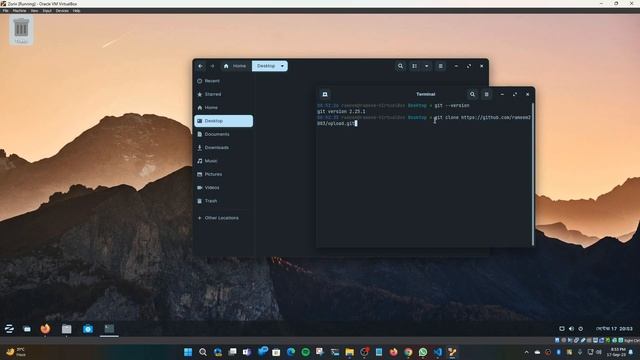Select Desktop in Files sidebar
This screenshot has width=640, height=360.
[x=224, y=121]
